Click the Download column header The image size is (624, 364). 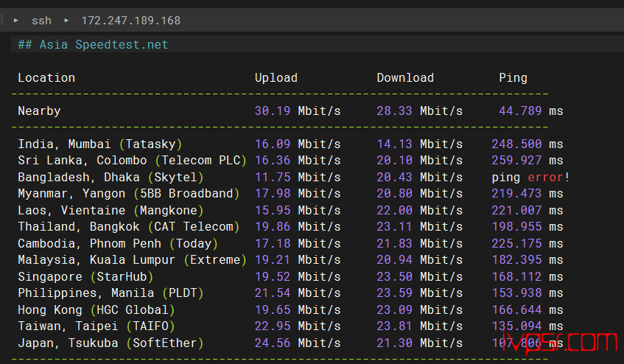405,77
